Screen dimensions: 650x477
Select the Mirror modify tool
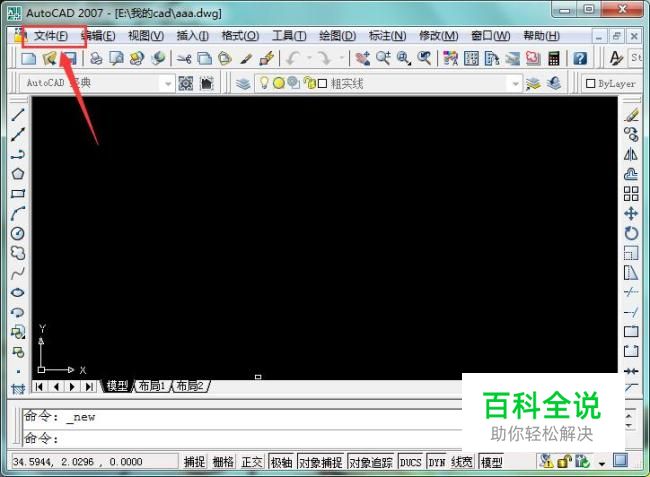pyautogui.click(x=631, y=155)
